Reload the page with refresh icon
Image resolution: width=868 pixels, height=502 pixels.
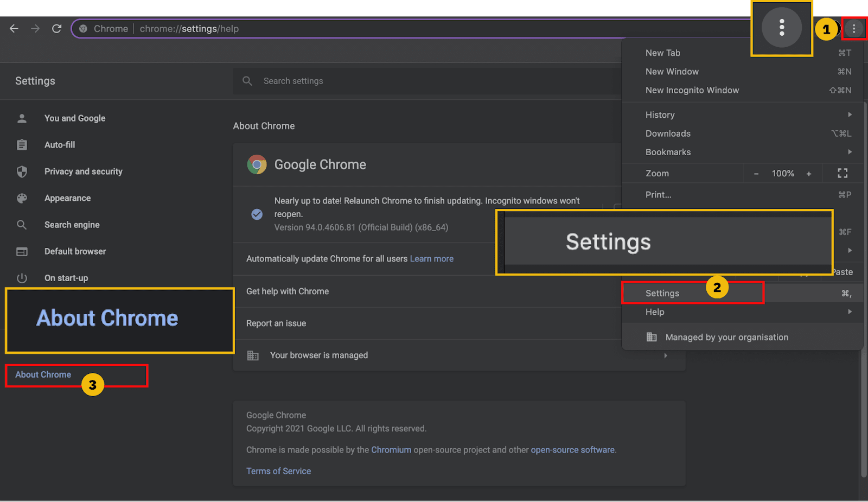point(56,28)
